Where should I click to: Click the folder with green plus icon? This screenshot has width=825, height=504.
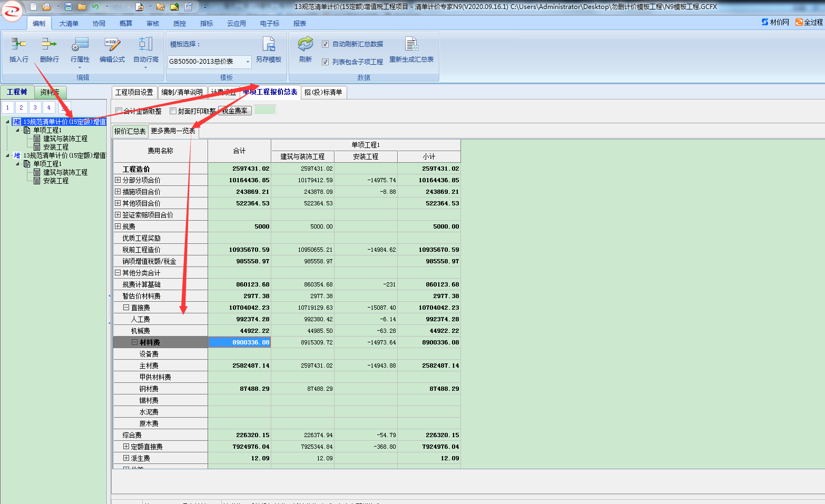tap(174, 7)
